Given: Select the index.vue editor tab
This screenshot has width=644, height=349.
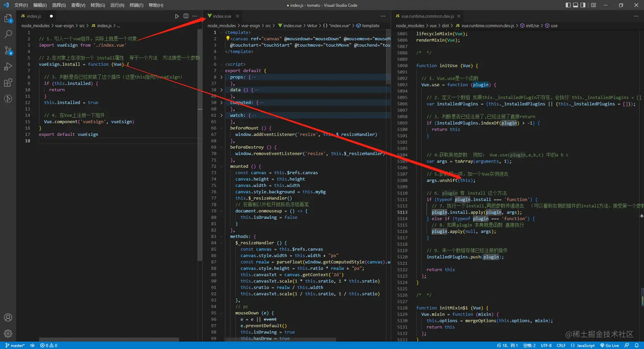Looking at the screenshot, I should [223, 16].
